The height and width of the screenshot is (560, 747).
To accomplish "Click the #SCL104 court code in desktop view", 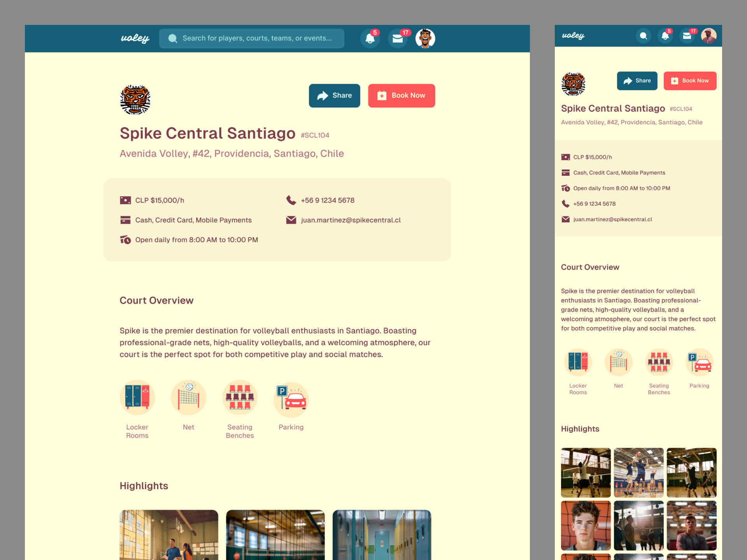I will point(315,135).
